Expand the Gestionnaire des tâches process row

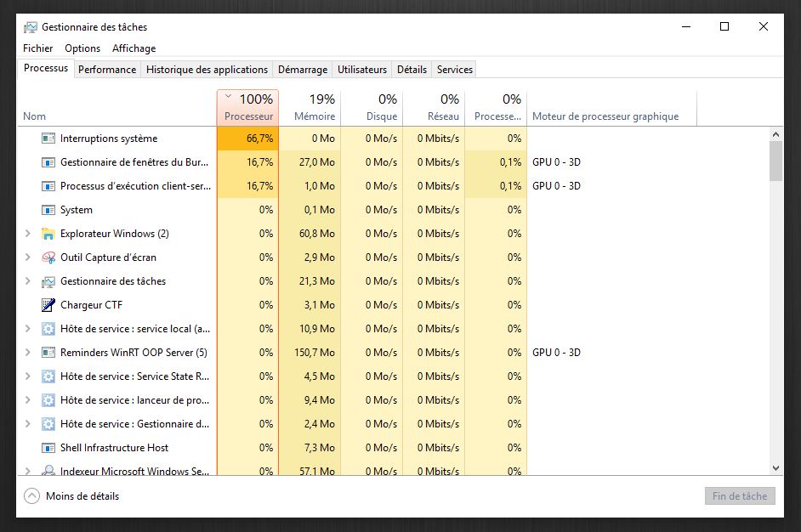click(28, 280)
